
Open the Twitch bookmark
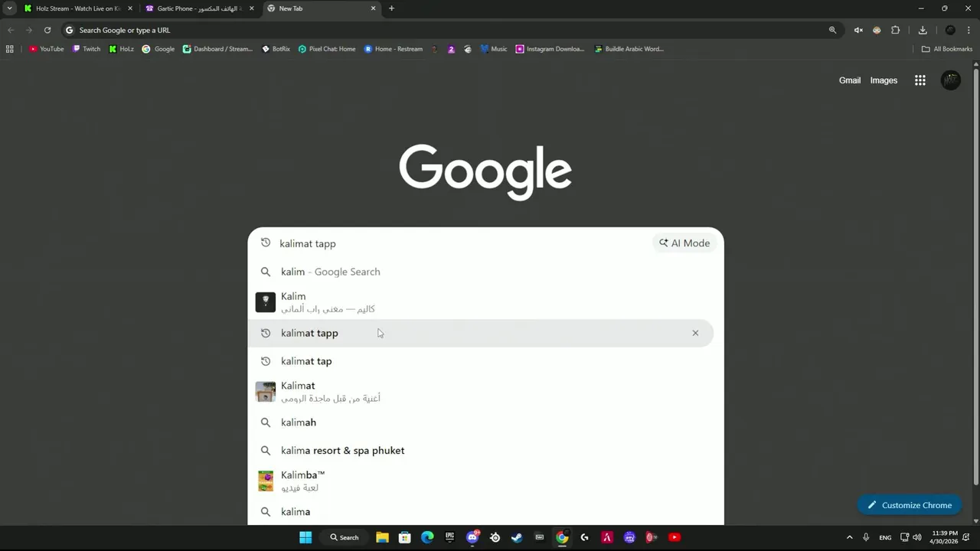pyautogui.click(x=87, y=49)
